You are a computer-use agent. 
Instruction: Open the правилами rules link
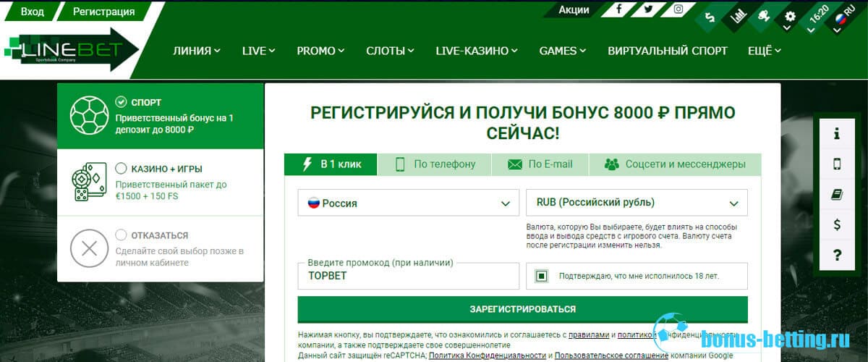(x=590, y=335)
